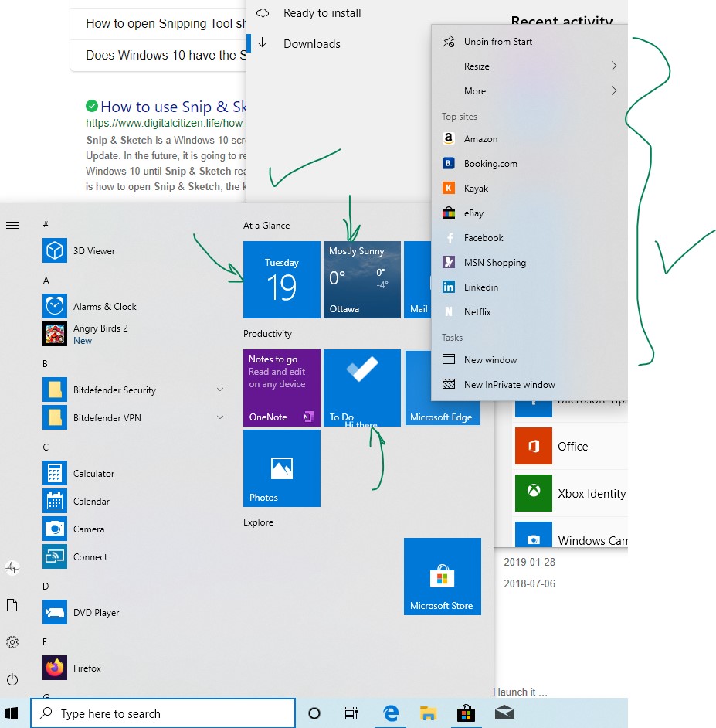Image resolution: width=716 pixels, height=728 pixels.
Task: Click the letter D section header
Action: [x=46, y=587]
